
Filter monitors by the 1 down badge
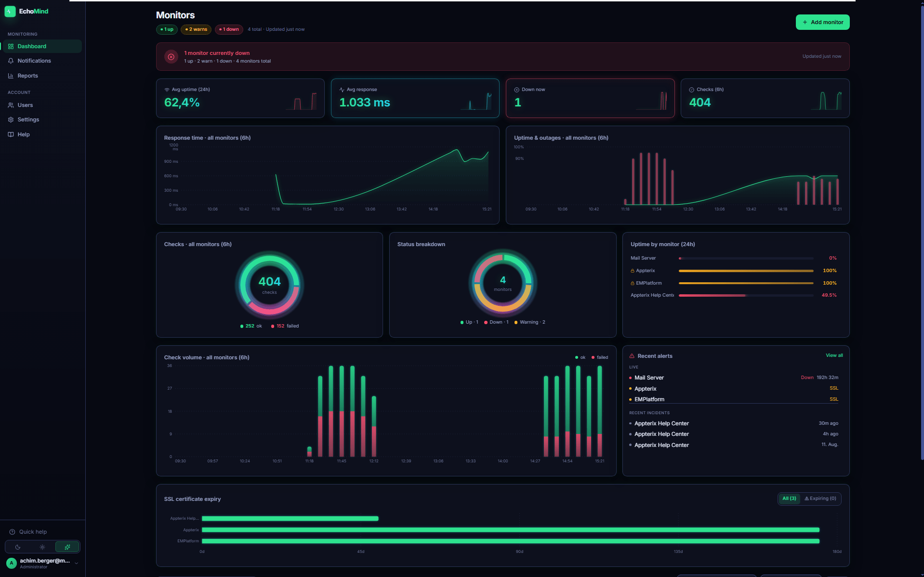pyautogui.click(x=229, y=29)
